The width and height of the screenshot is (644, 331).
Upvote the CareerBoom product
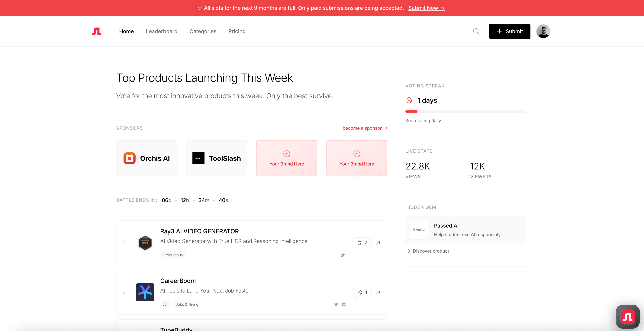(x=362, y=292)
